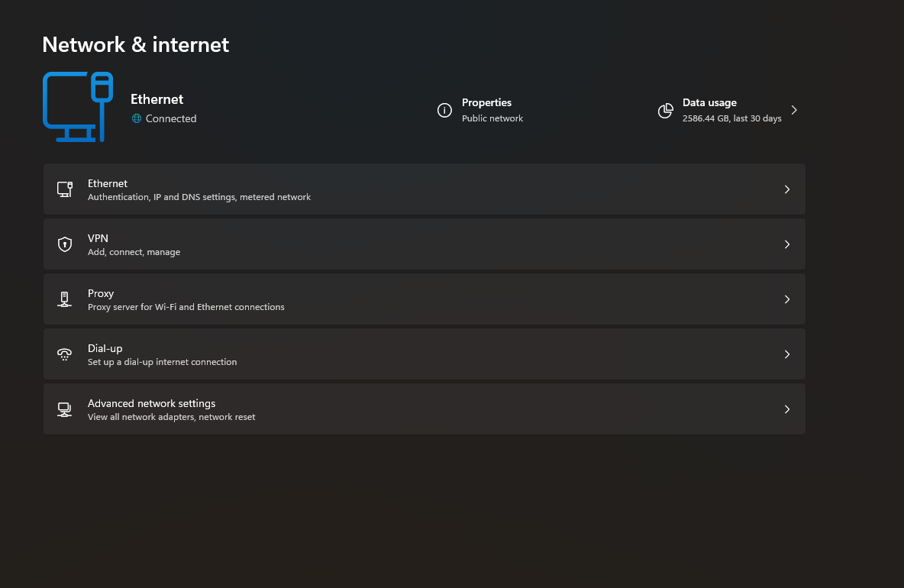Screen dimensions: 904x588
Task: Open the Dial-up row chevron
Action: (x=787, y=354)
